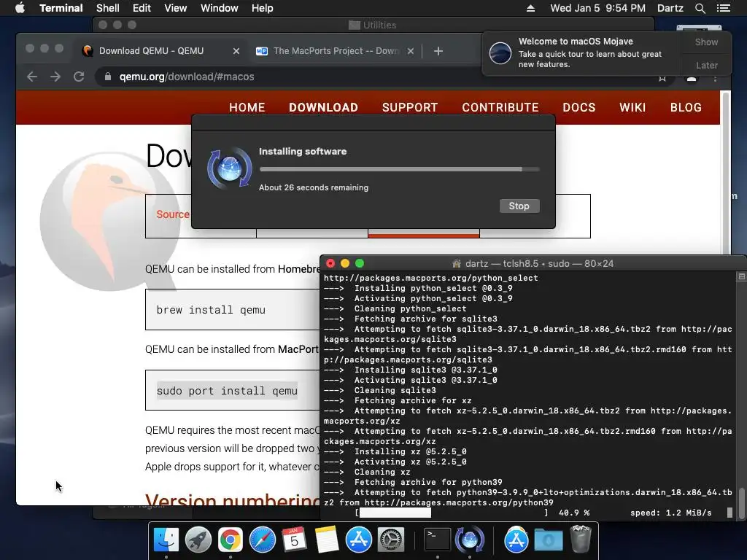The width and height of the screenshot is (747, 560).
Task: Open DOWNLOAD link on QEMU site
Action: 323,108
